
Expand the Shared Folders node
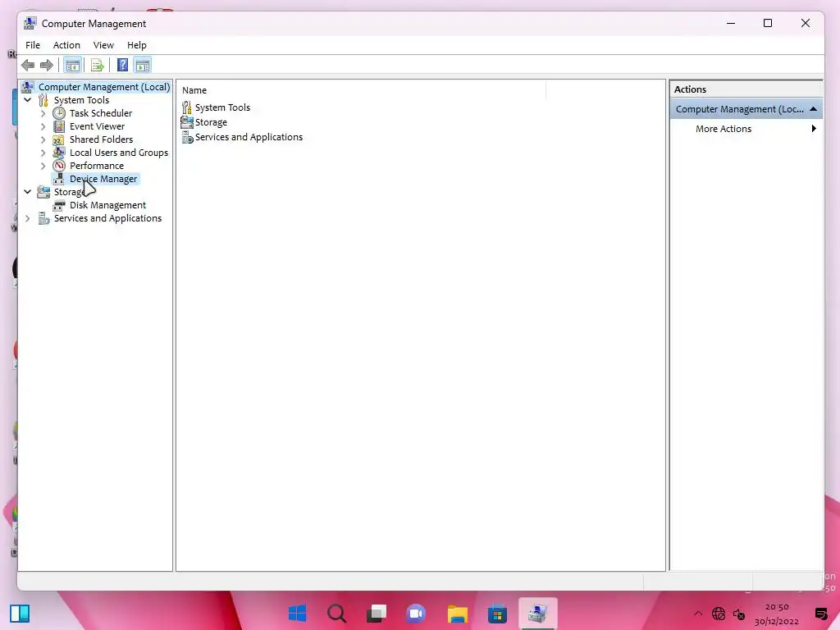point(43,139)
